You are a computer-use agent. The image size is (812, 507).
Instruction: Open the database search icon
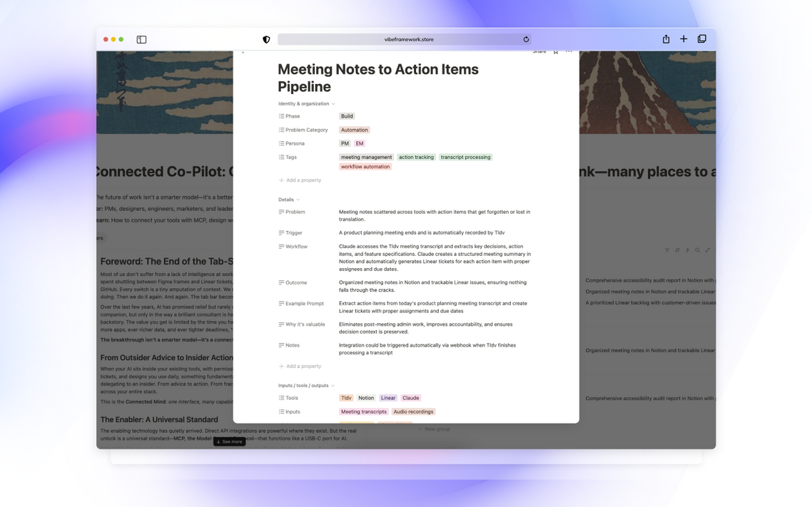[698, 250]
